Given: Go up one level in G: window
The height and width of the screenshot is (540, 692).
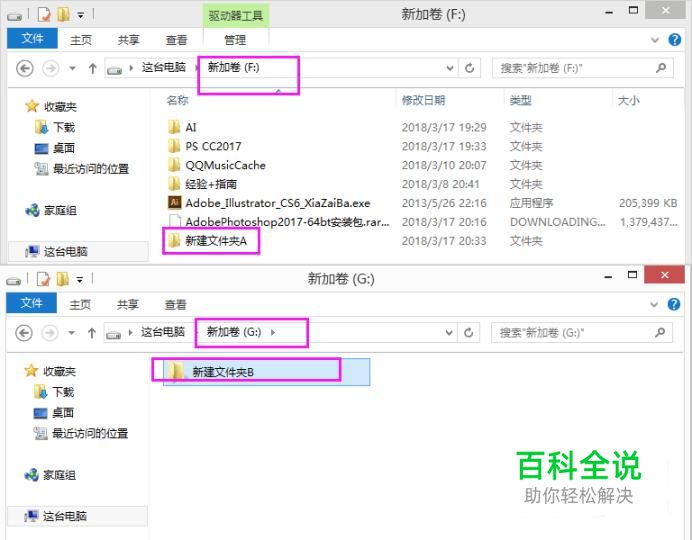Looking at the screenshot, I should point(91,333).
